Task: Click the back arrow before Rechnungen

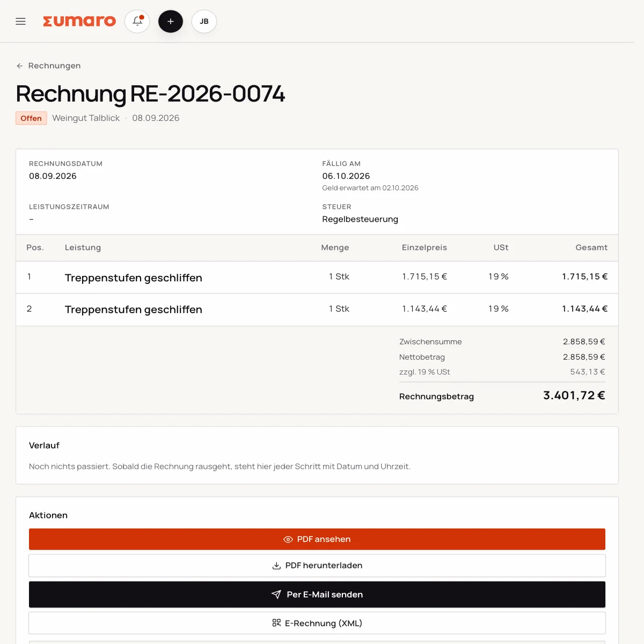Action: point(20,65)
